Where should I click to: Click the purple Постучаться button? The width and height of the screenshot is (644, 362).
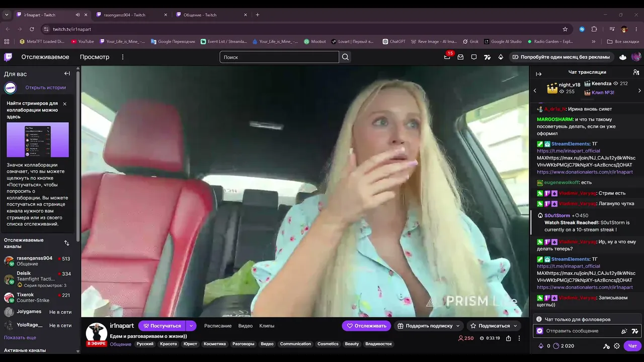coord(162,326)
